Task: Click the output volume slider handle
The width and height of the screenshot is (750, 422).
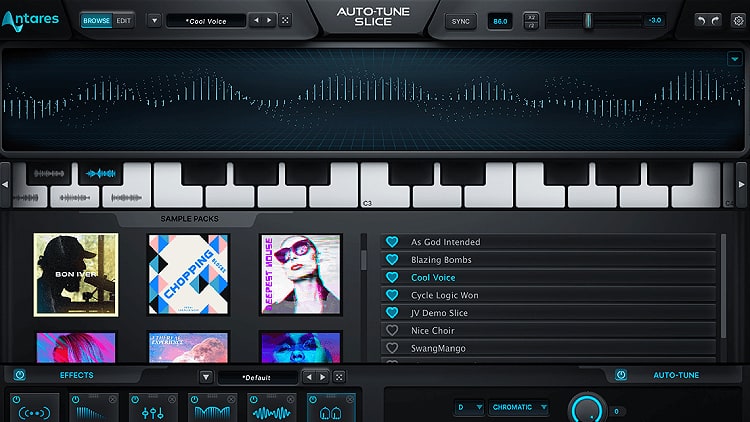Action: click(x=588, y=21)
